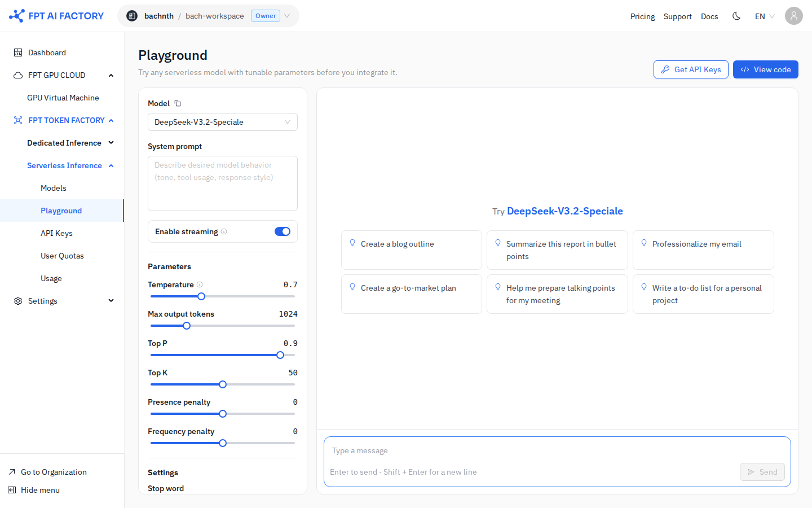Click the Owner role badge

tap(266, 16)
